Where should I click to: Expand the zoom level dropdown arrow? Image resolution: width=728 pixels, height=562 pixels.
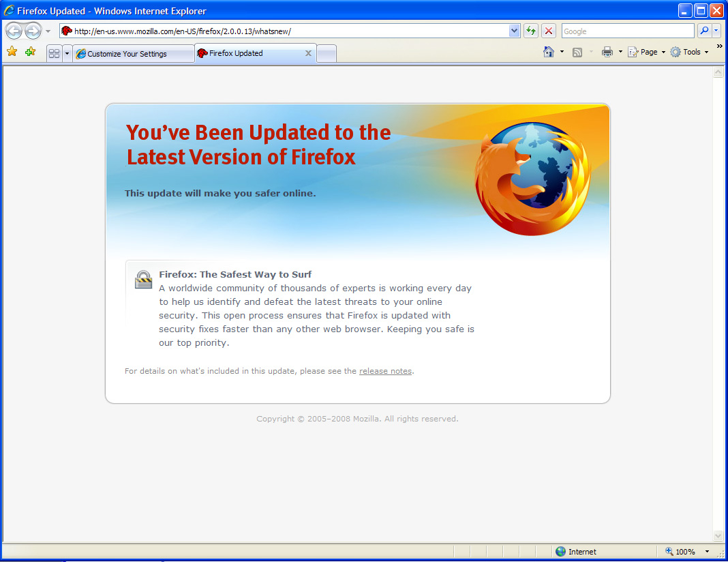707,552
